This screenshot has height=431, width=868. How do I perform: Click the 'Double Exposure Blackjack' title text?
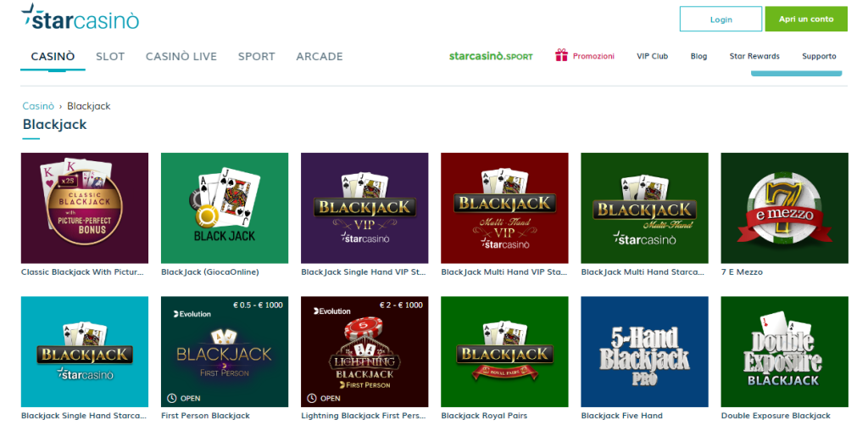(x=776, y=416)
